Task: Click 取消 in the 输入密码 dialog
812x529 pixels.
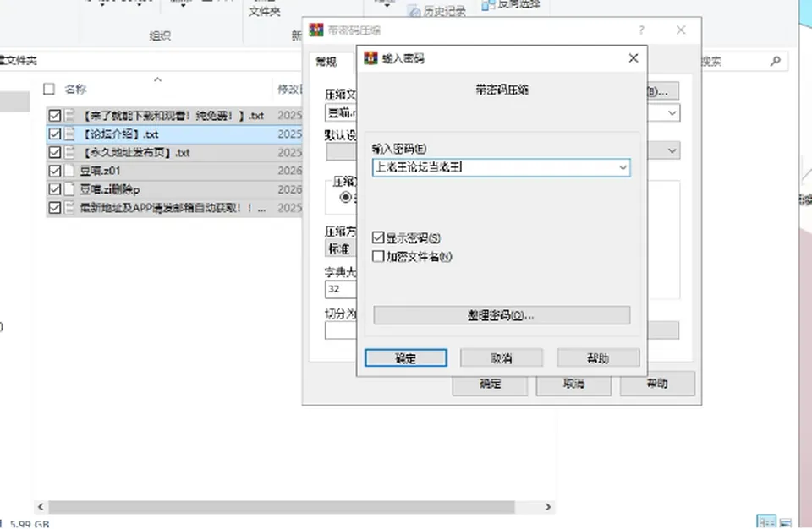Action: click(x=502, y=358)
